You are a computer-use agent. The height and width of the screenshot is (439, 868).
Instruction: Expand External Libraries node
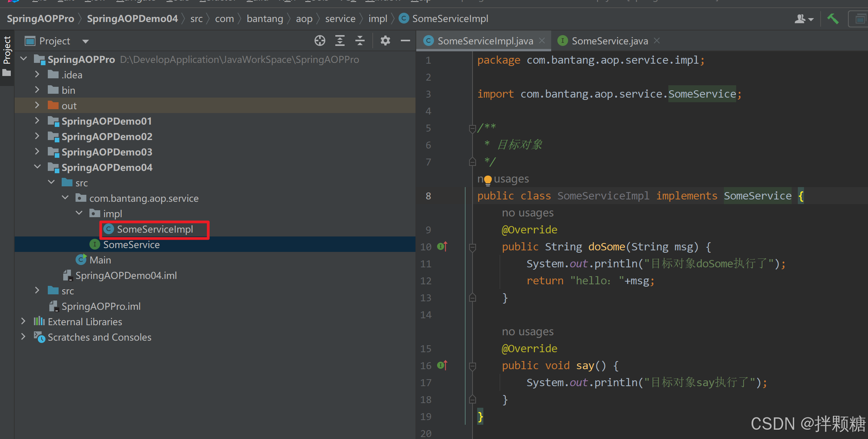tap(23, 321)
